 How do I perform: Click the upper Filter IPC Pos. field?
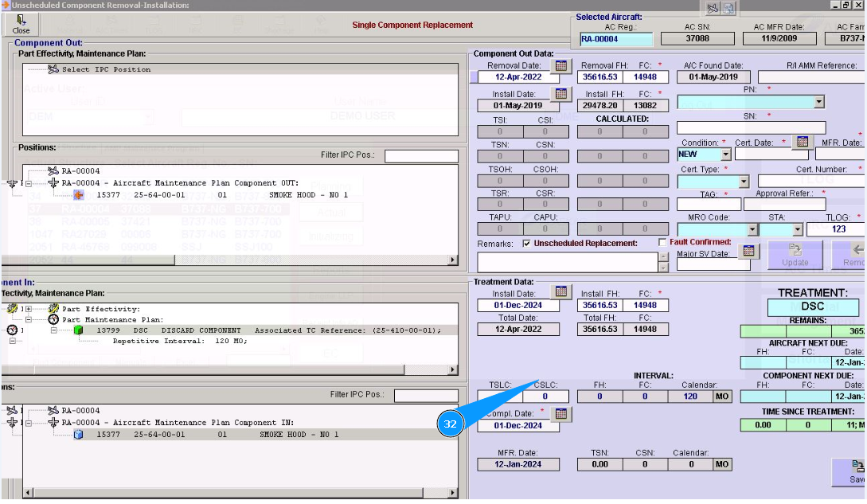click(x=421, y=156)
